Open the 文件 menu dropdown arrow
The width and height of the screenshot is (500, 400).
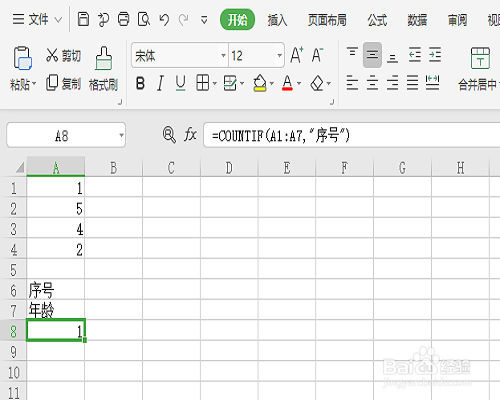[58, 20]
